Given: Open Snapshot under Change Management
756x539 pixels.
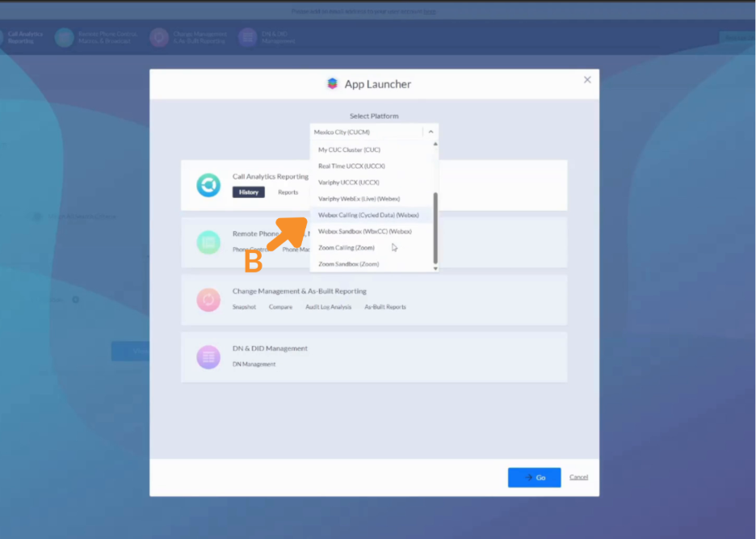Looking at the screenshot, I should pos(244,307).
